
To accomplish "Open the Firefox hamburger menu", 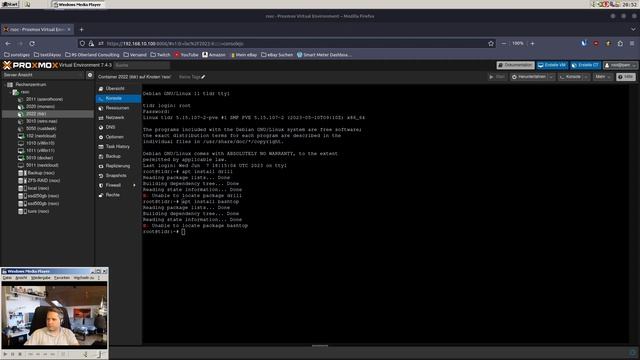I will pos(632,43).
